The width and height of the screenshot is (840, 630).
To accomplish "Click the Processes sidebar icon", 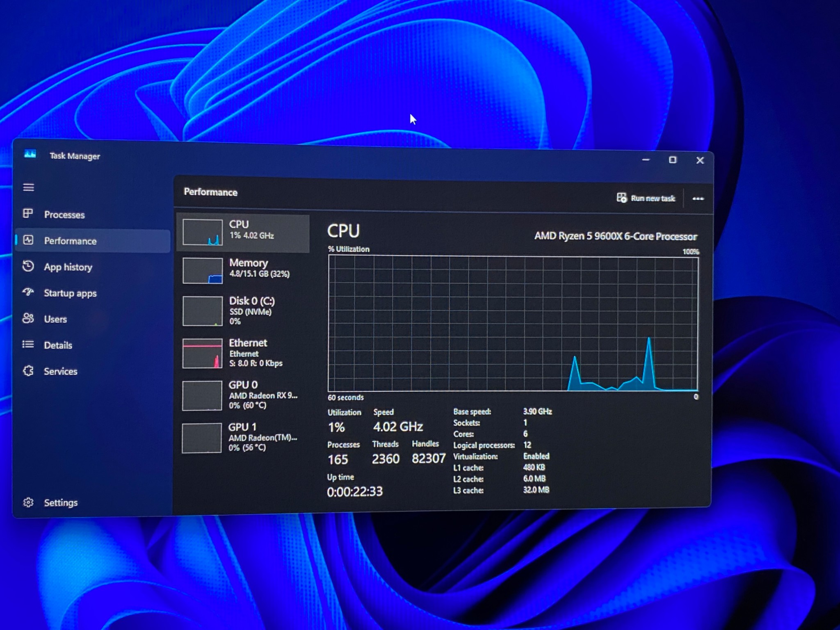I will [28, 213].
